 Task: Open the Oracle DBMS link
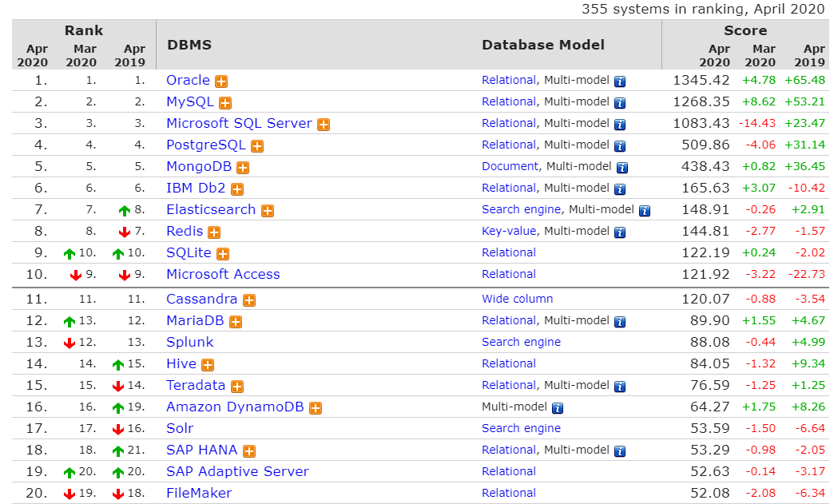[188, 81]
